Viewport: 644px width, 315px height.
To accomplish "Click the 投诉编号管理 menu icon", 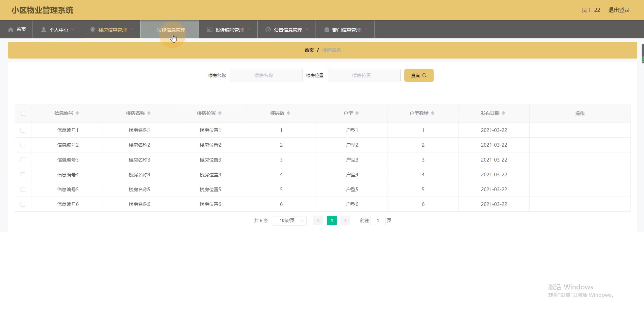I will (x=210, y=30).
